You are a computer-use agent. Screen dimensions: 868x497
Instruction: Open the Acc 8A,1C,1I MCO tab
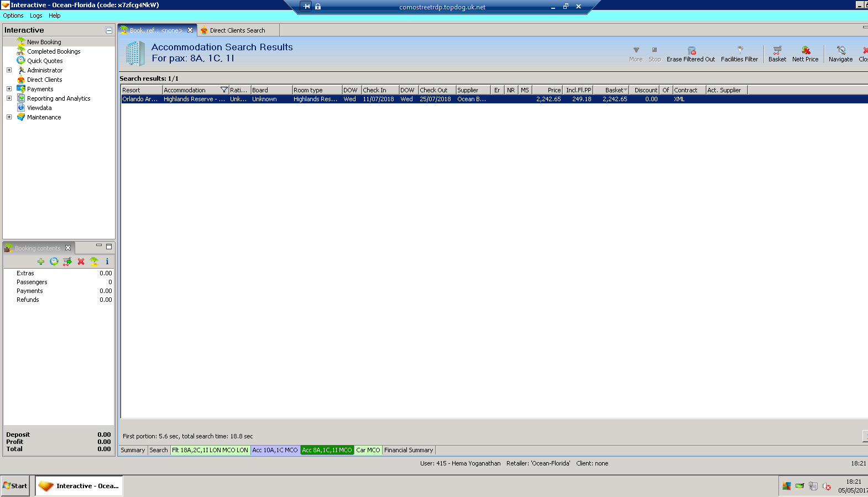(x=327, y=450)
